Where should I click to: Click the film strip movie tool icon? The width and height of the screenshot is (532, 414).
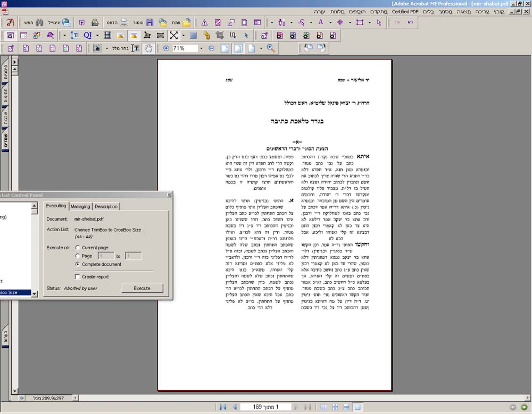coord(107,35)
